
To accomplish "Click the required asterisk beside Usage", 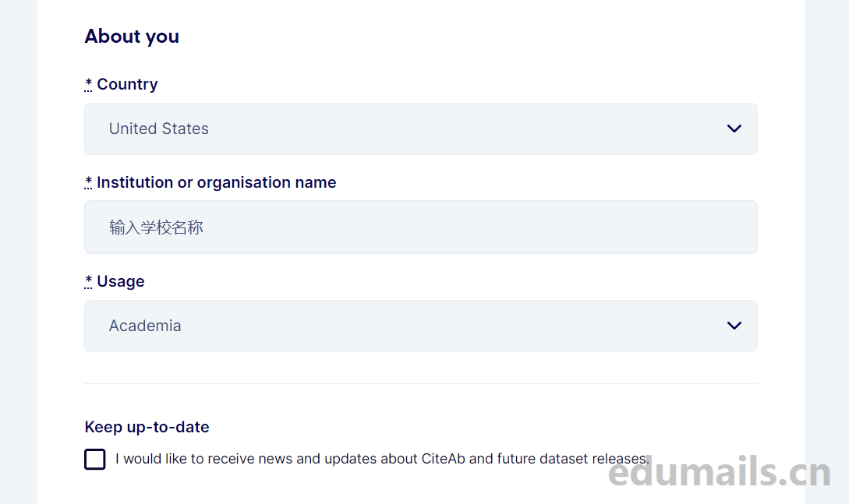I will (x=89, y=281).
